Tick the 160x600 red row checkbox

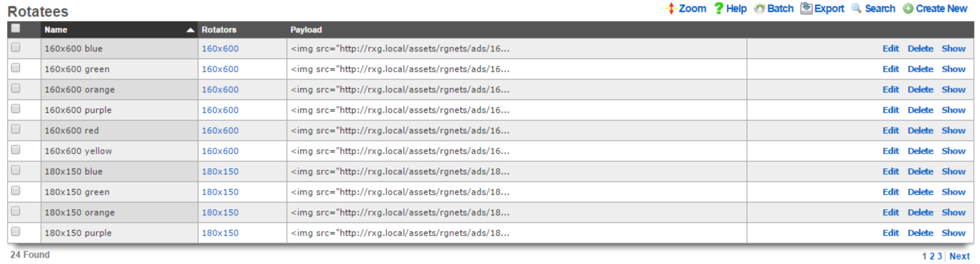coord(16,129)
